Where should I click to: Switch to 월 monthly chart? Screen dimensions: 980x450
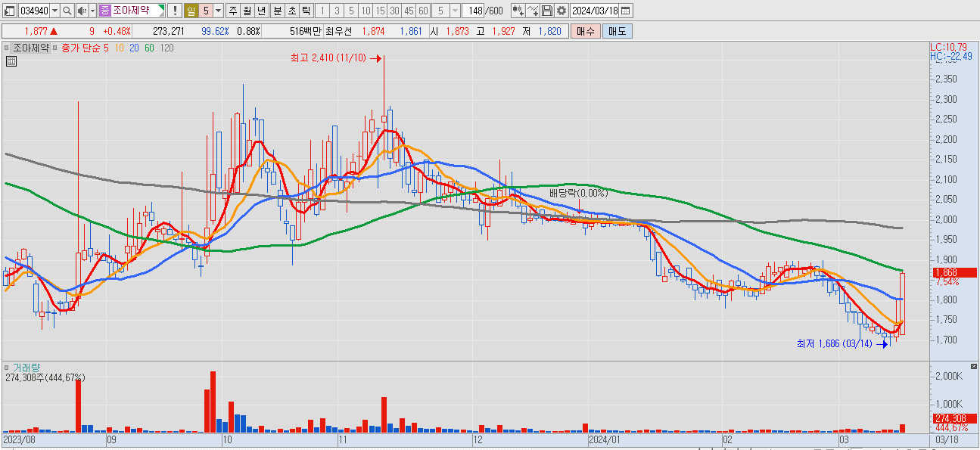[x=247, y=11]
